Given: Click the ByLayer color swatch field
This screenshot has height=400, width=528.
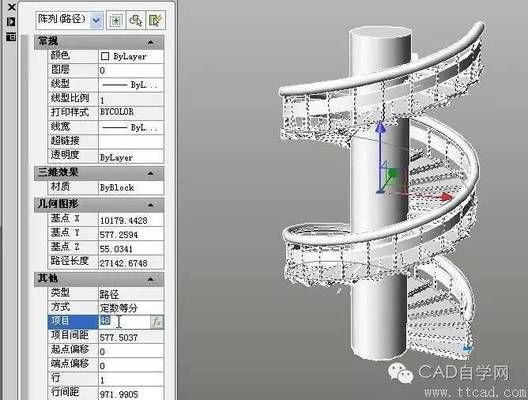Looking at the screenshot, I should coord(131,56).
